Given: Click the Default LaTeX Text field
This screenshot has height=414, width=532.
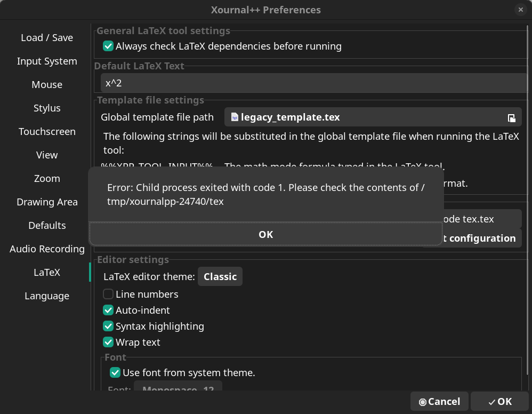Looking at the screenshot, I should point(314,83).
